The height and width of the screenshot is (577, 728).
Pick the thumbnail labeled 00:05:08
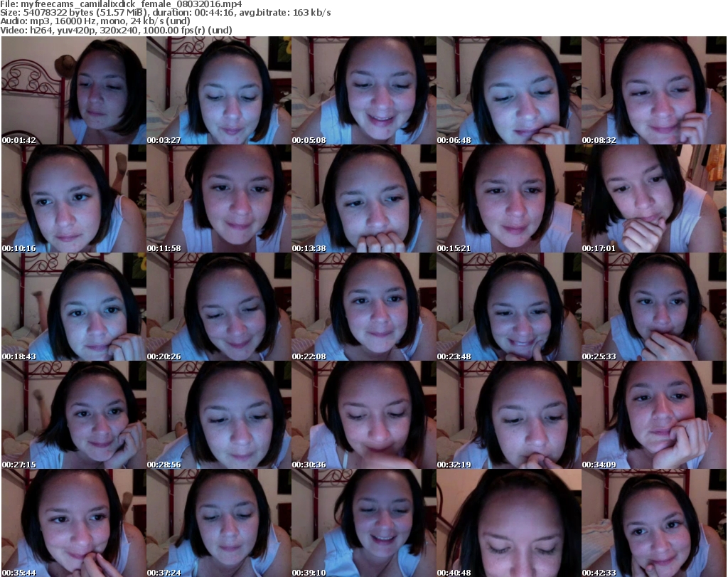pyautogui.click(x=363, y=90)
